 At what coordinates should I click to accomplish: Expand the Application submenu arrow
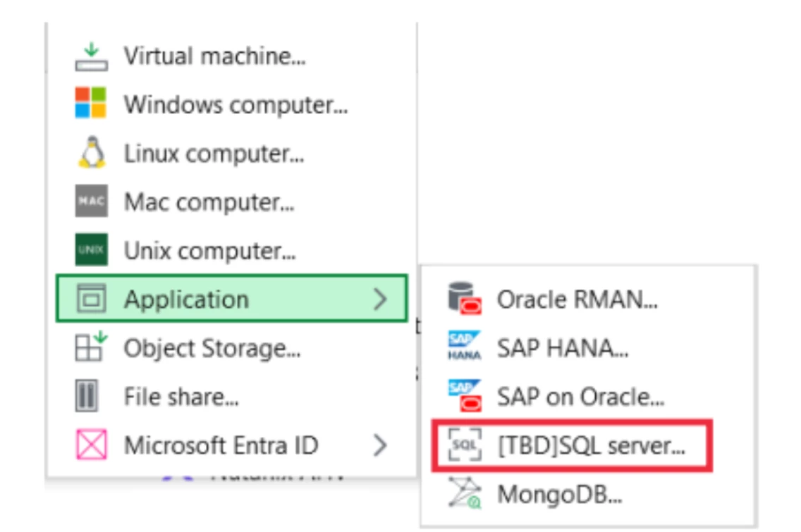[381, 299]
